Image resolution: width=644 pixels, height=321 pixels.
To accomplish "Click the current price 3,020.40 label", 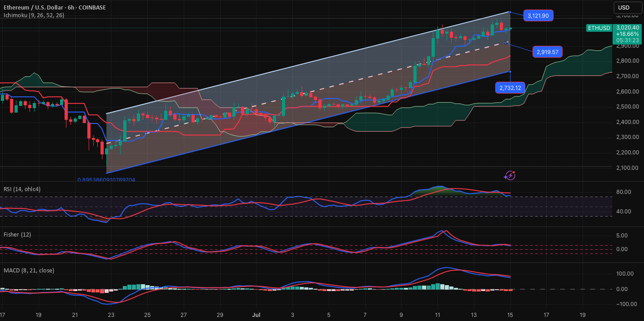I will (x=627, y=27).
